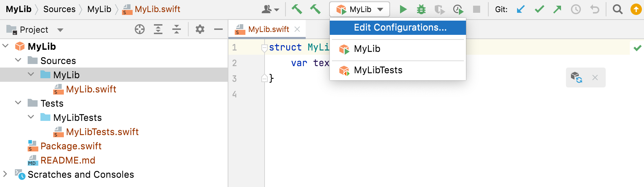Choose MyLibTests run configuration
The width and height of the screenshot is (644, 187).
pos(378,70)
